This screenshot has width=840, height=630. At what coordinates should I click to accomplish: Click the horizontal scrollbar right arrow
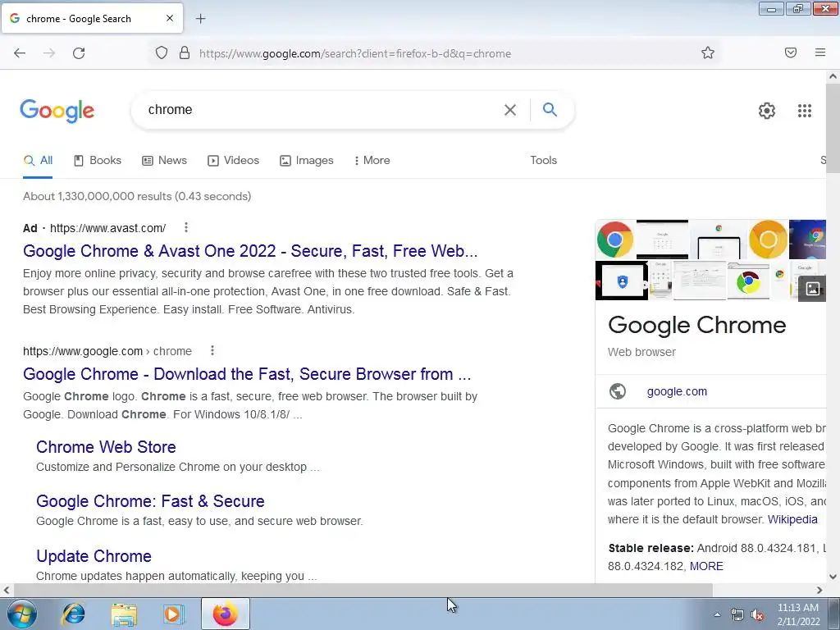pyautogui.click(x=819, y=590)
